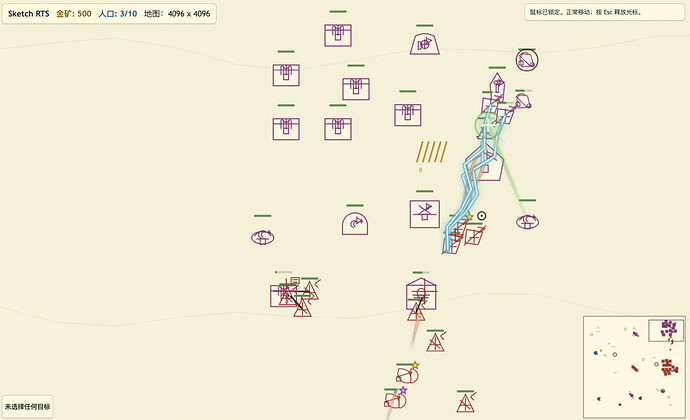Select the purple dome-shaped building at top
Viewport: 690px width, 420px height.
click(425, 44)
